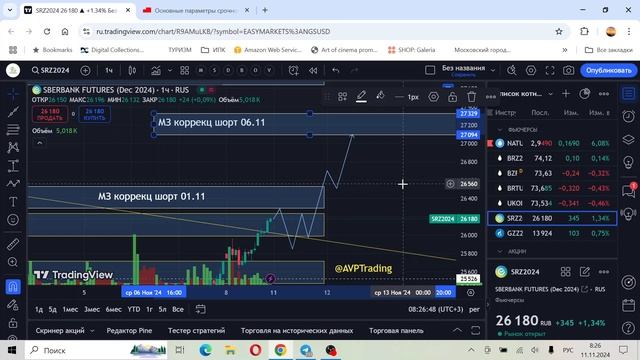640x360 pixels.
Task: Open the emoji icons tool
Action: click(x=13, y=220)
